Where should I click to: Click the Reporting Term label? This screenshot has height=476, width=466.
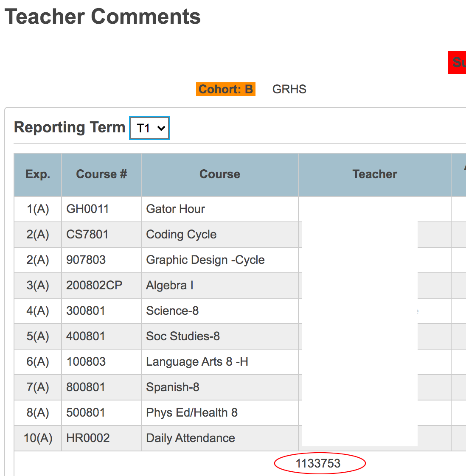(70, 128)
